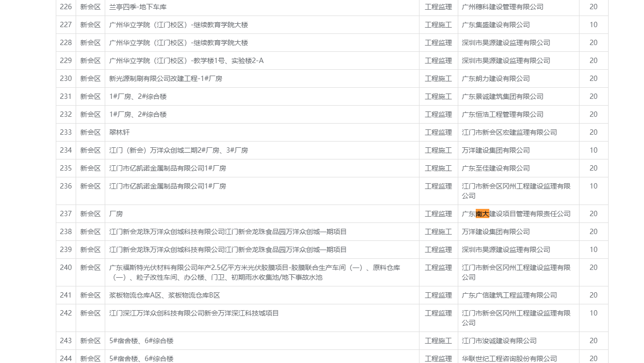This screenshot has width=644, height=363.
Task: Click row number 240 cell
Action: [66, 272]
